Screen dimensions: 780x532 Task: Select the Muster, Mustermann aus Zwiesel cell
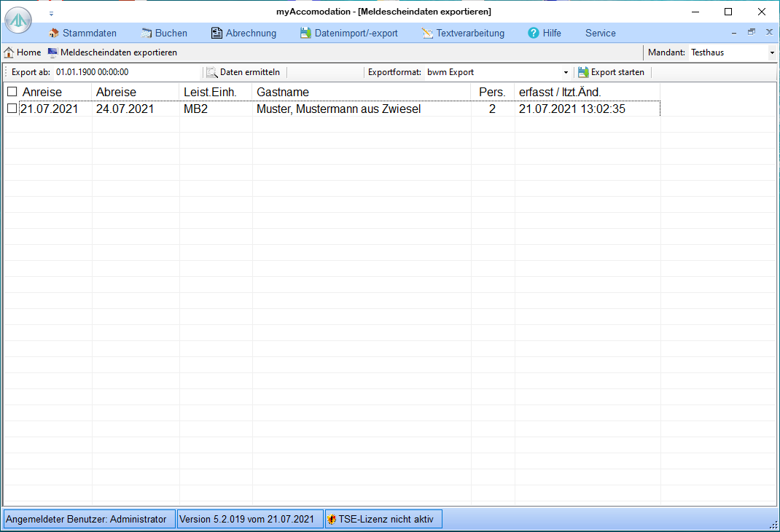pyautogui.click(x=338, y=109)
